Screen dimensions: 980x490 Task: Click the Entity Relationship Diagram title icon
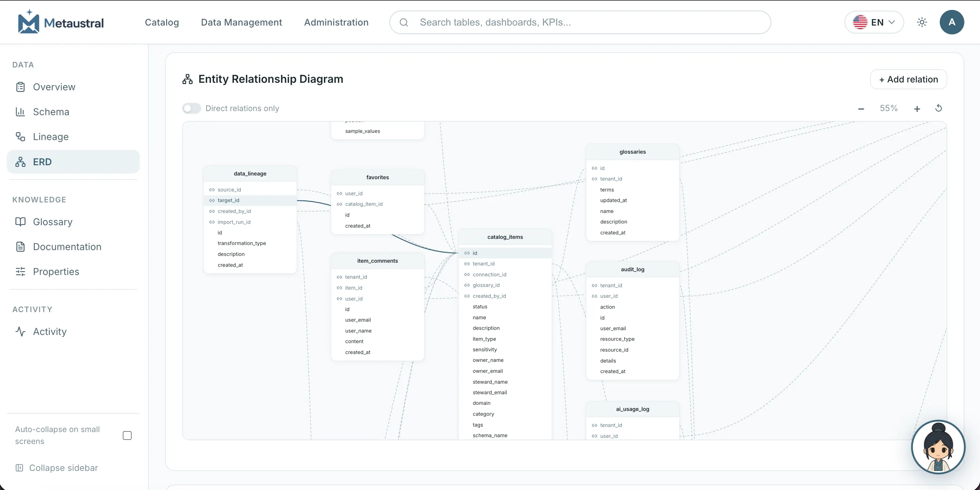click(x=188, y=79)
